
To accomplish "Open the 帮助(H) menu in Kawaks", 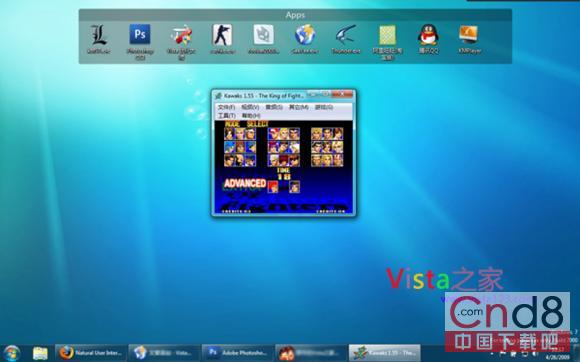I will pos(251,116).
